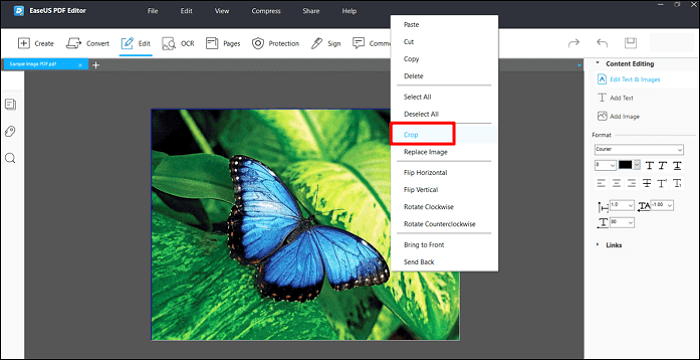
Task: Toggle underline text formatting
Action: tap(677, 165)
